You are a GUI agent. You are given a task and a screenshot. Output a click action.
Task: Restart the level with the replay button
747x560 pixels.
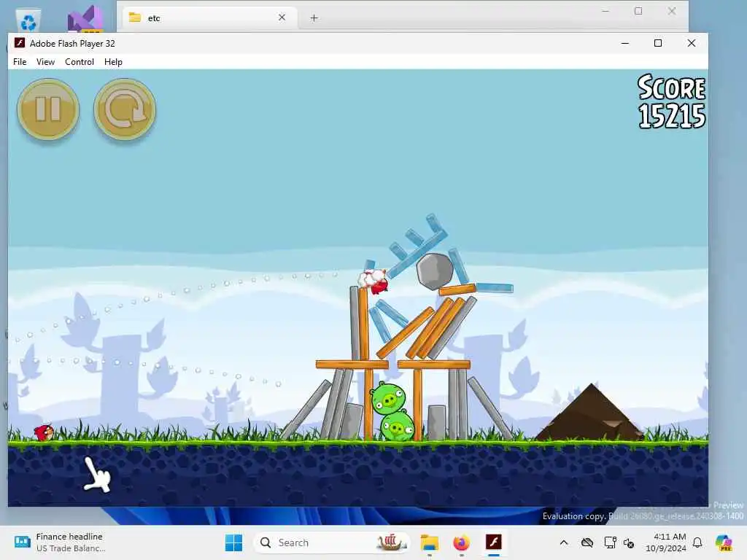click(x=125, y=109)
